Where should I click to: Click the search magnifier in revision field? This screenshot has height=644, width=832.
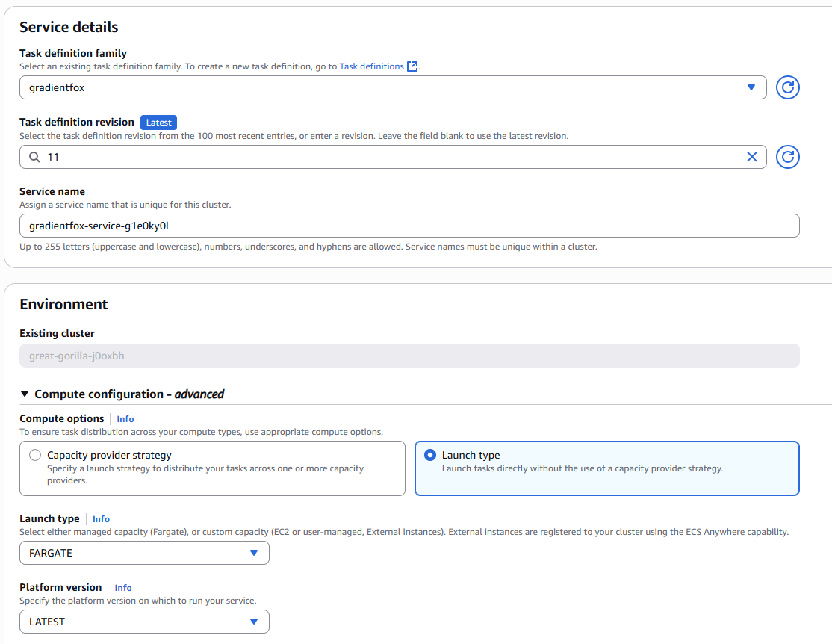point(34,157)
